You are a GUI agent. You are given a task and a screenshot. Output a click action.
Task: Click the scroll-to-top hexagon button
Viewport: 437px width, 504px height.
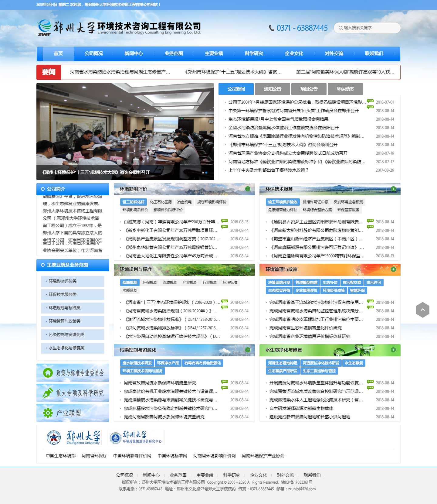point(422,310)
